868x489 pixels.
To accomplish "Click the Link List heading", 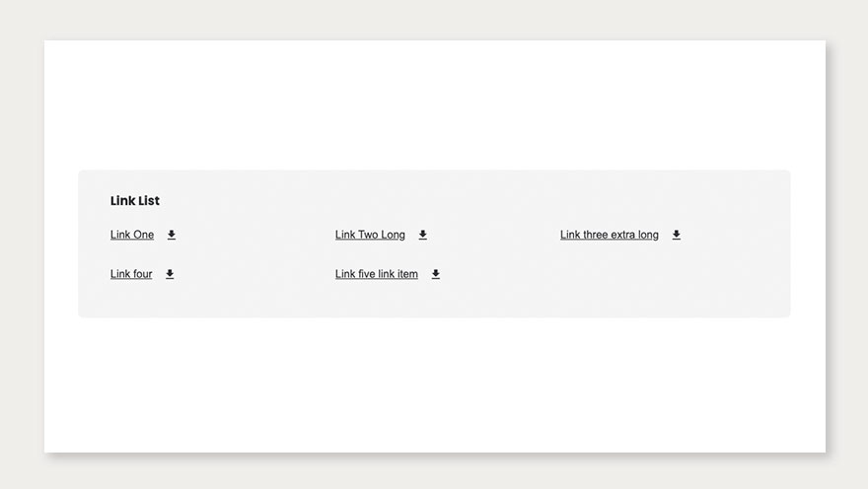I will (x=135, y=201).
